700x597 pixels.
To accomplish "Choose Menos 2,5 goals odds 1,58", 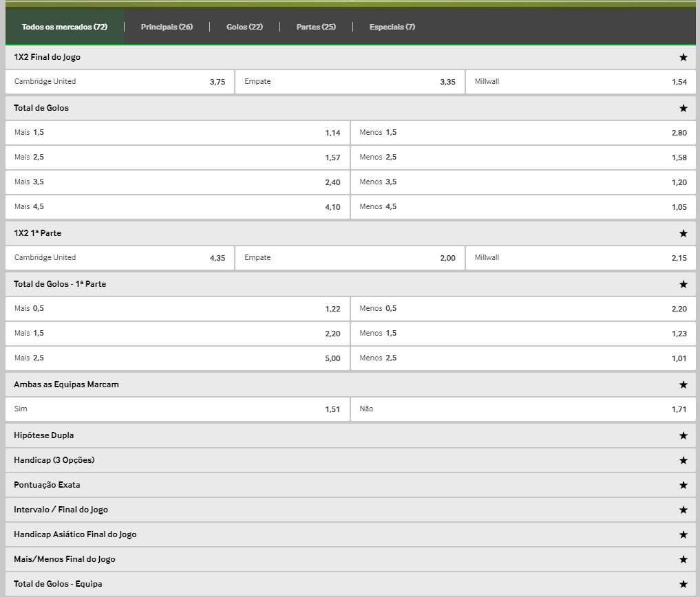I will coord(523,157).
